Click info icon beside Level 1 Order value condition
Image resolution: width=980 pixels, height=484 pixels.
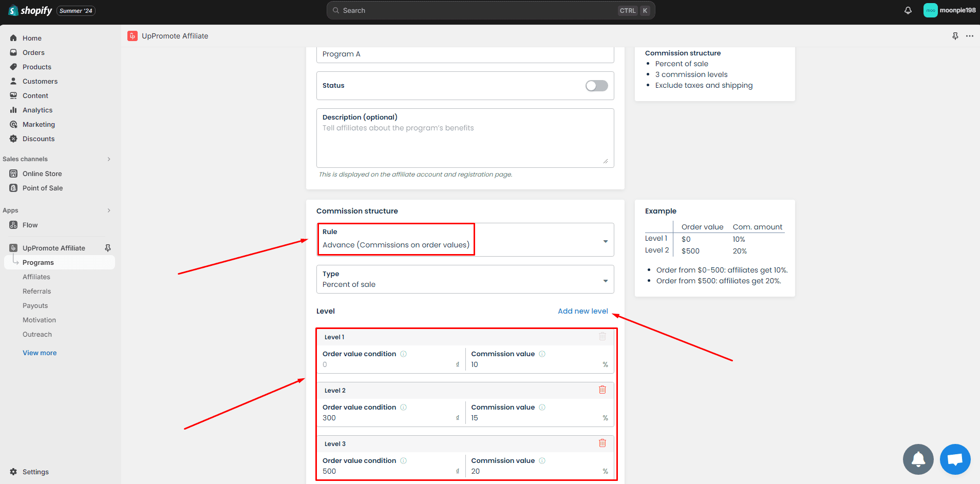click(404, 354)
